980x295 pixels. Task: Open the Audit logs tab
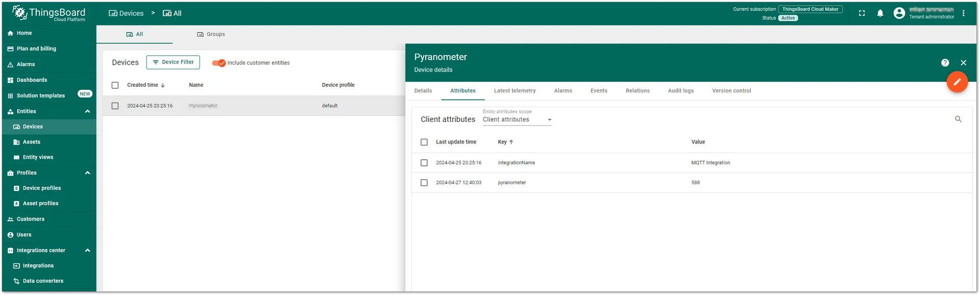tap(681, 91)
